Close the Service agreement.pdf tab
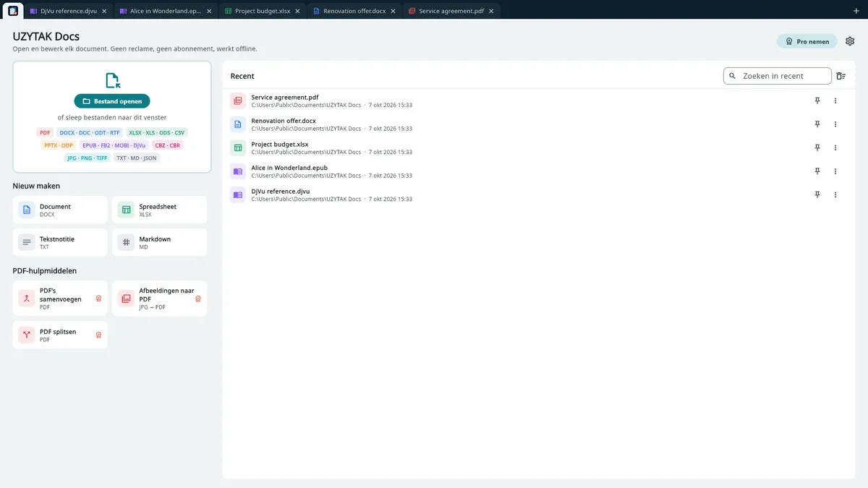868x488 pixels. (491, 11)
